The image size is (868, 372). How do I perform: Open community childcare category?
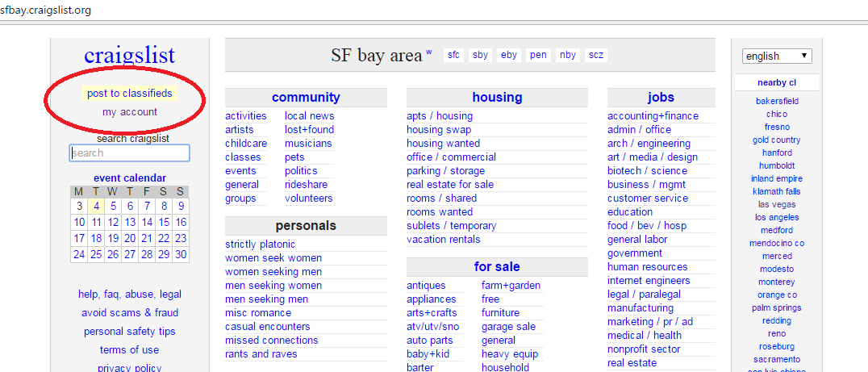[x=246, y=144]
